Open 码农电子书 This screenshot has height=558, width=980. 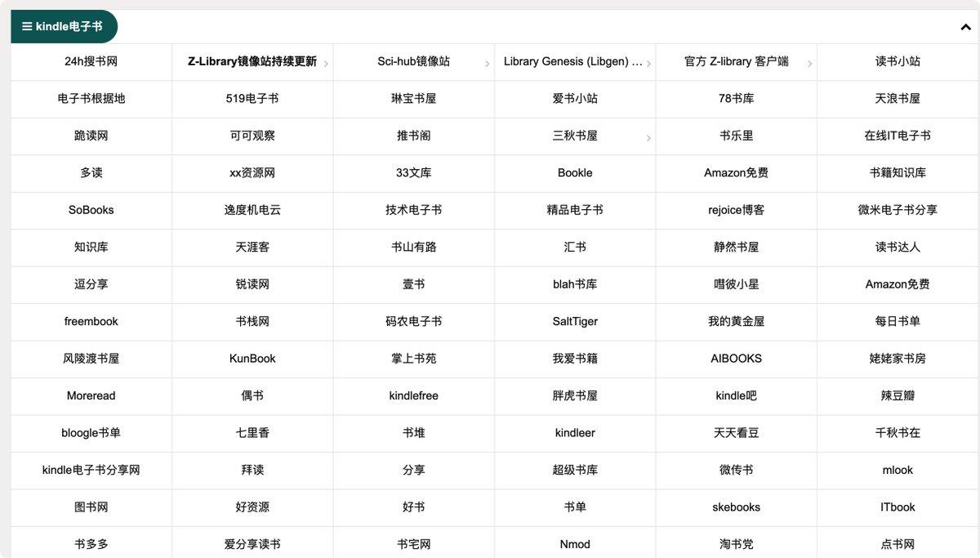coord(414,321)
